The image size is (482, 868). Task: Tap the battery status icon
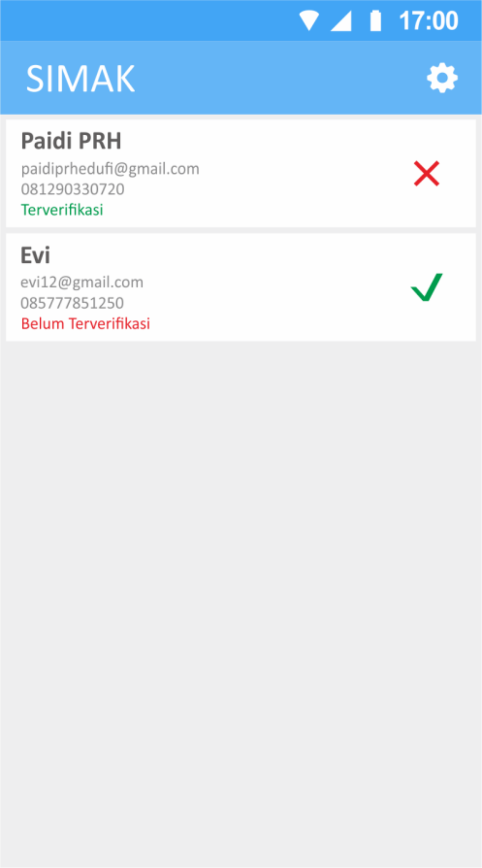pos(375,21)
